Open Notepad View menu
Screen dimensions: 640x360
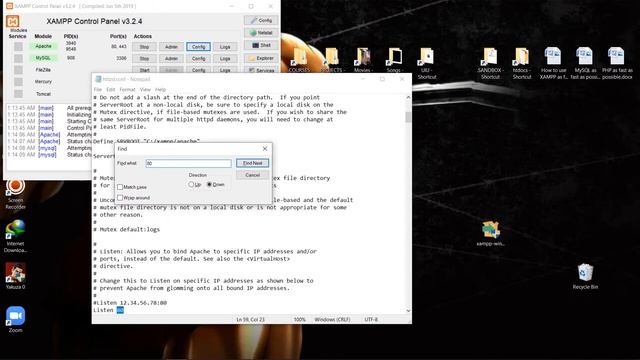(145, 89)
